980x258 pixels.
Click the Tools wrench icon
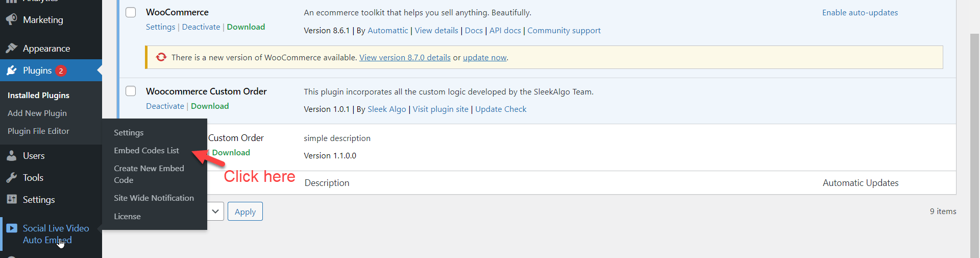pyautogui.click(x=11, y=178)
